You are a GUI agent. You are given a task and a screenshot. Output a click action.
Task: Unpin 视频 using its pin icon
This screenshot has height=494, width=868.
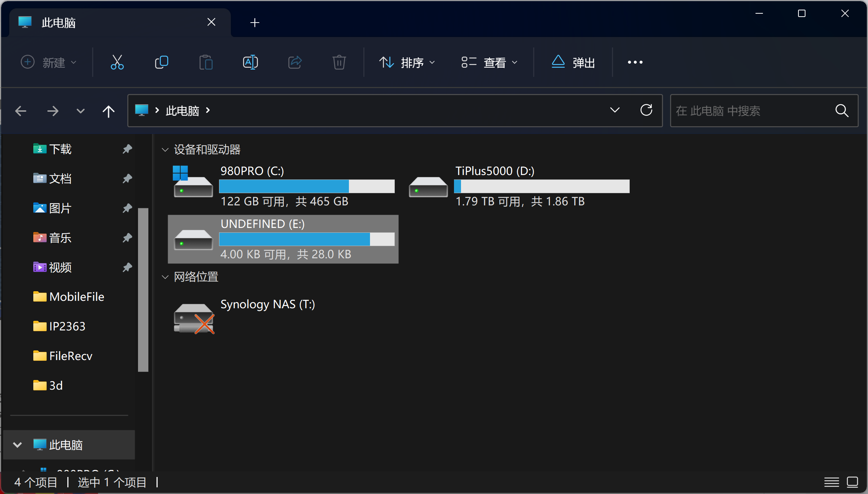point(127,267)
